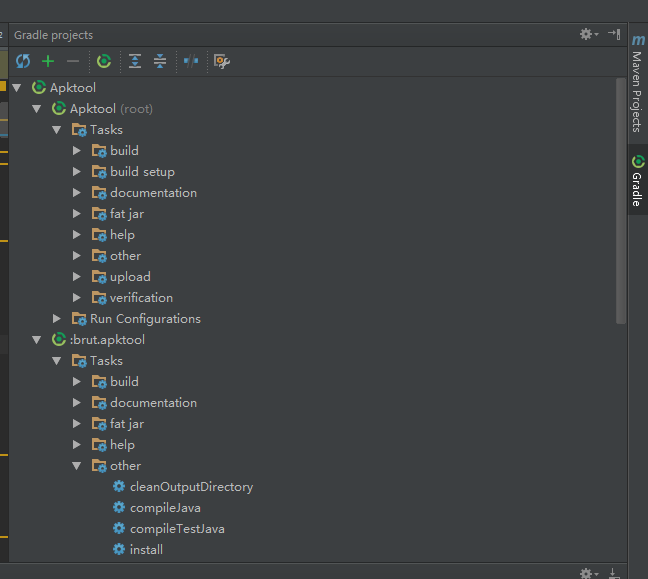Click gear icon beside cleanOutputDirectory
The width and height of the screenshot is (648, 579).
(119, 486)
